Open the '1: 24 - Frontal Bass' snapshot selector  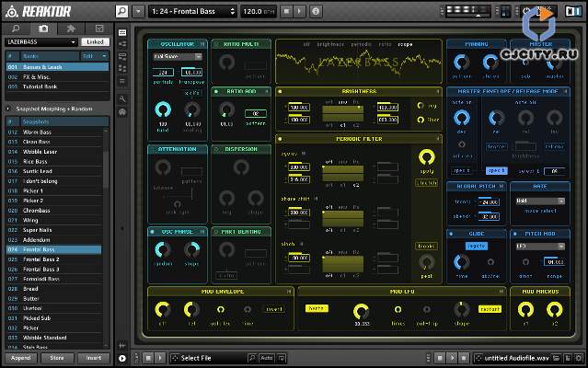(193, 11)
